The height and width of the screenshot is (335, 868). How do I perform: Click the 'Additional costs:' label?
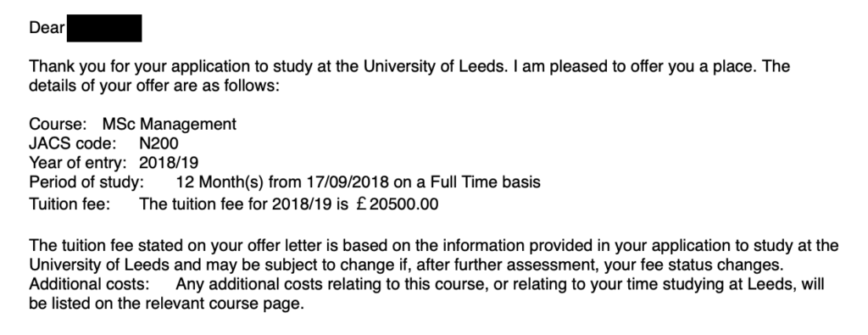[x=89, y=285]
